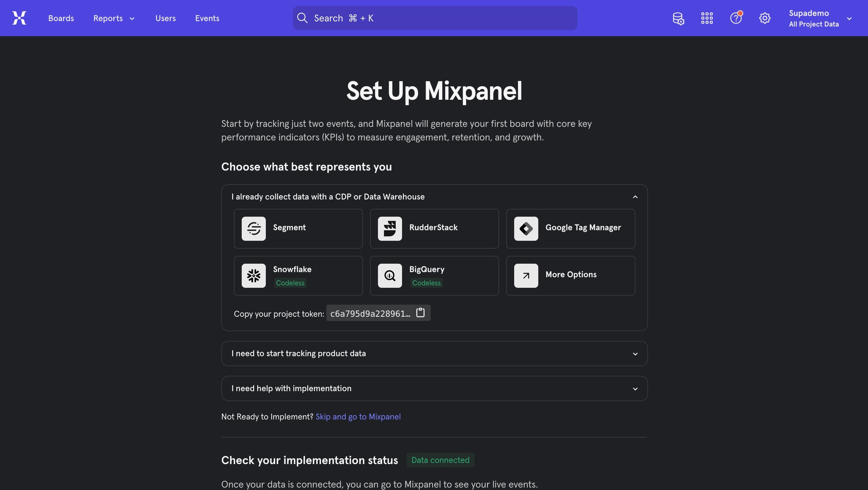Click the Set Up Mixpanel heading
The image size is (868, 490).
(434, 91)
